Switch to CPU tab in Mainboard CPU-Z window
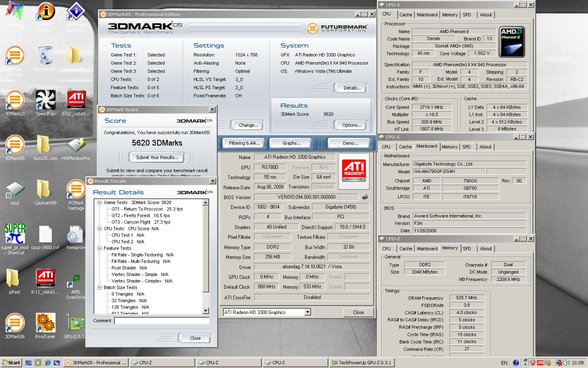Image resolution: width=588 pixels, height=368 pixels. click(386, 147)
